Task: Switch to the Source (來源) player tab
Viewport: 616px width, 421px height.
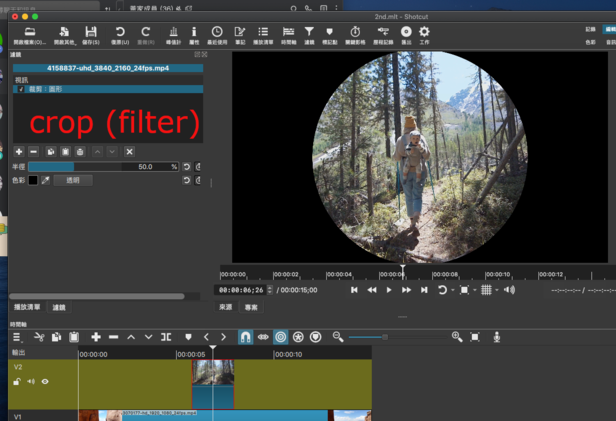Action: [x=226, y=307]
